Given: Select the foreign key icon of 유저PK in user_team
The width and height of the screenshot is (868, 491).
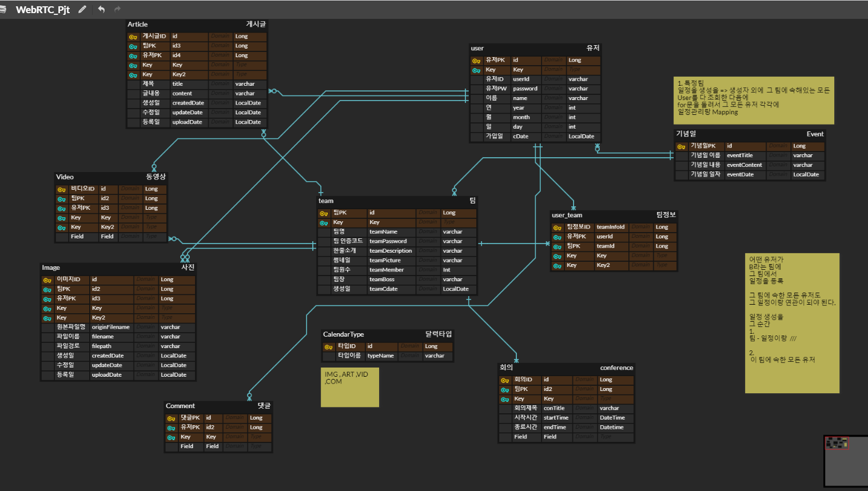Looking at the screenshot, I should pos(557,237).
